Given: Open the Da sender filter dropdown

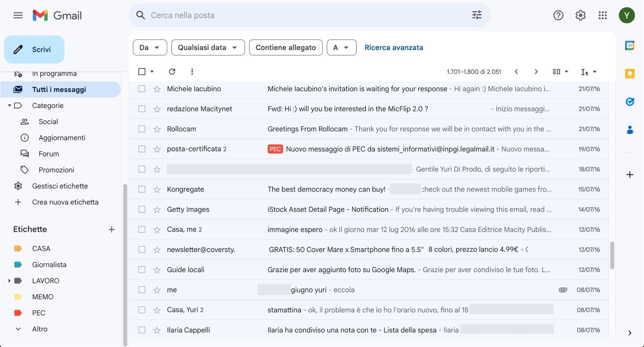Looking at the screenshot, I should (150, 47).
